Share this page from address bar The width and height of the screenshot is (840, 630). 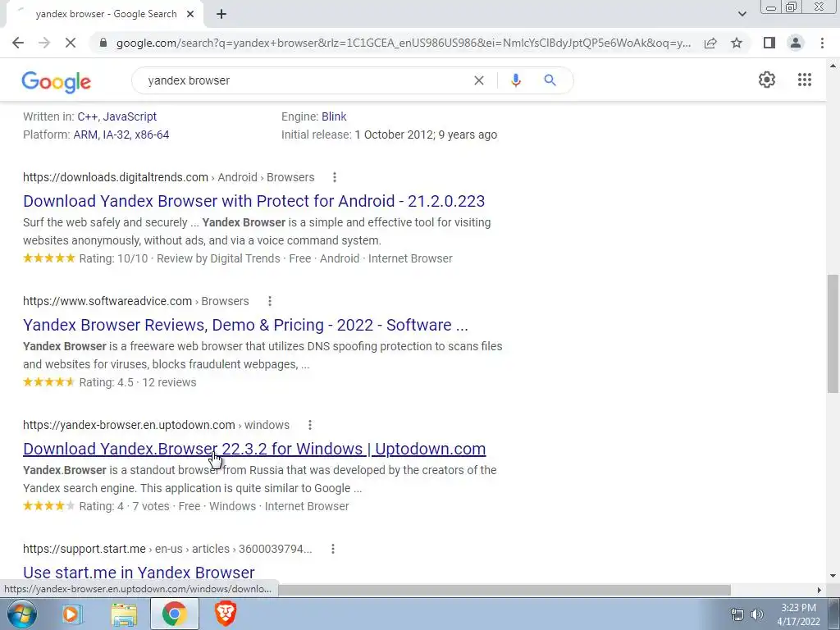710,43
